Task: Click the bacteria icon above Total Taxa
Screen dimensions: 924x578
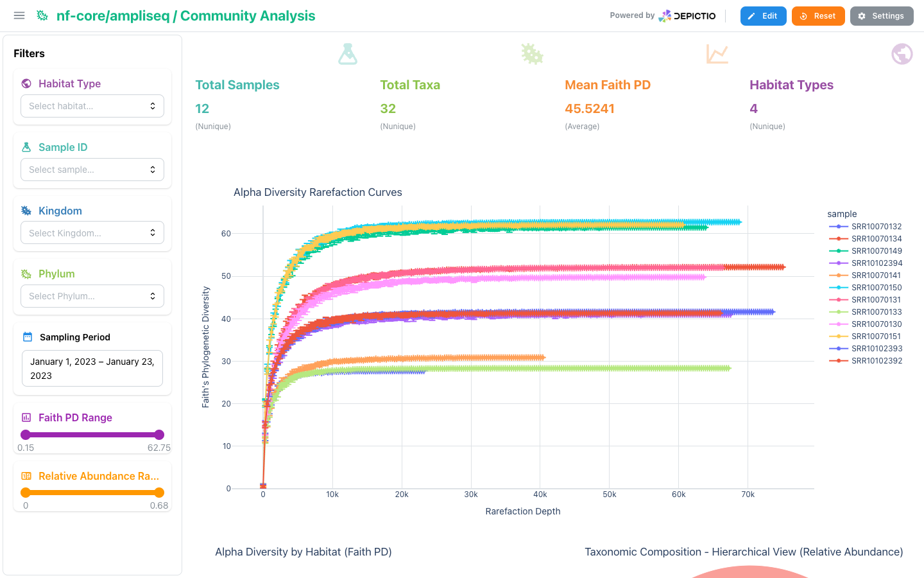Action: coord(532,54)
